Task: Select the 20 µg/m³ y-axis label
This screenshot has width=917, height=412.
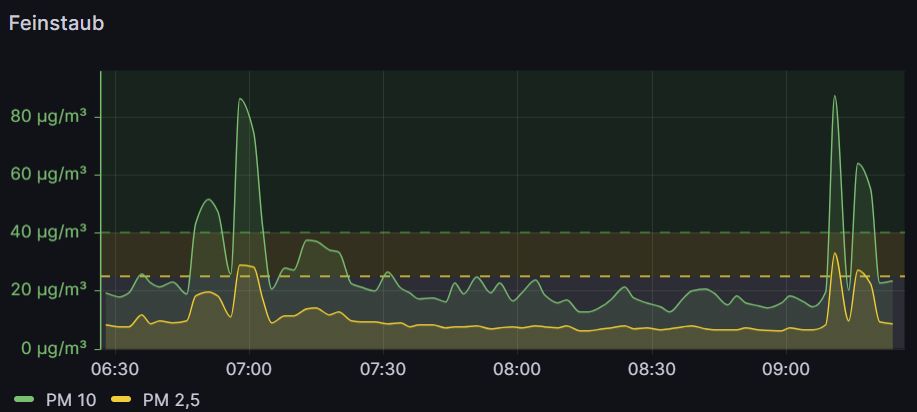Action: [49, 291]
